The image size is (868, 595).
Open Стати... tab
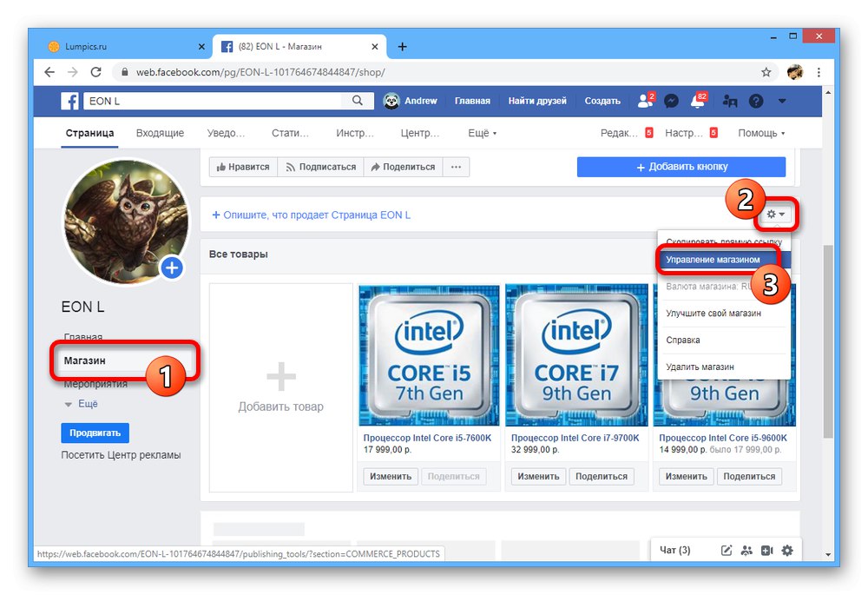290,133
